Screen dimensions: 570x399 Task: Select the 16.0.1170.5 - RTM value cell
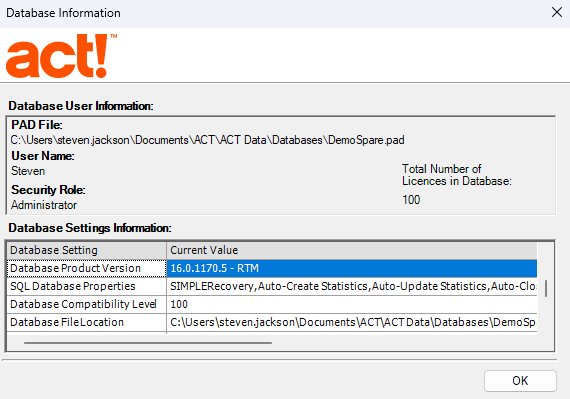[352, 268]
